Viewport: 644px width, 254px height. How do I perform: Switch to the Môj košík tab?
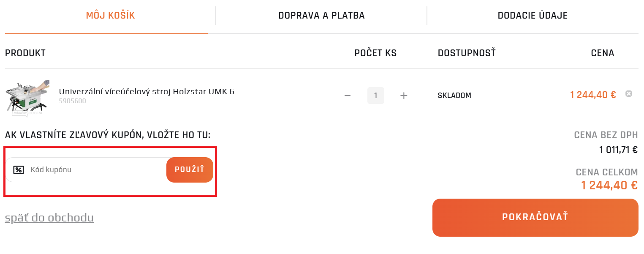click(110, 16)
